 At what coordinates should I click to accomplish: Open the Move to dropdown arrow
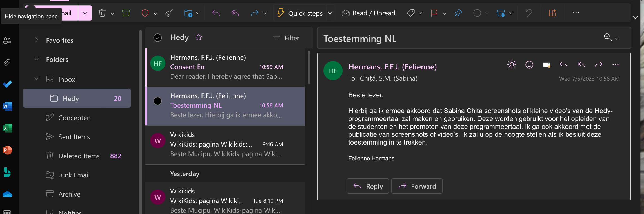tap(198, 13)
